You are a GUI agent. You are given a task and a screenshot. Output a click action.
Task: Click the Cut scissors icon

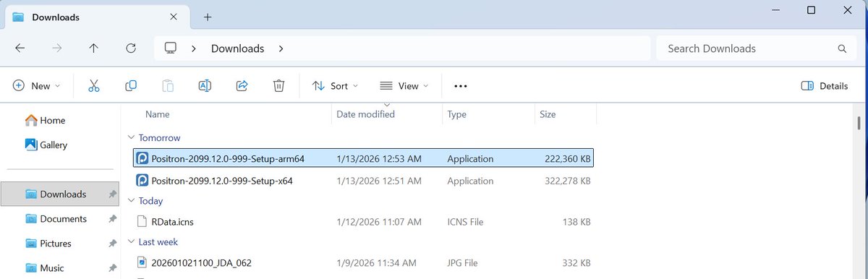coord(93,85)
